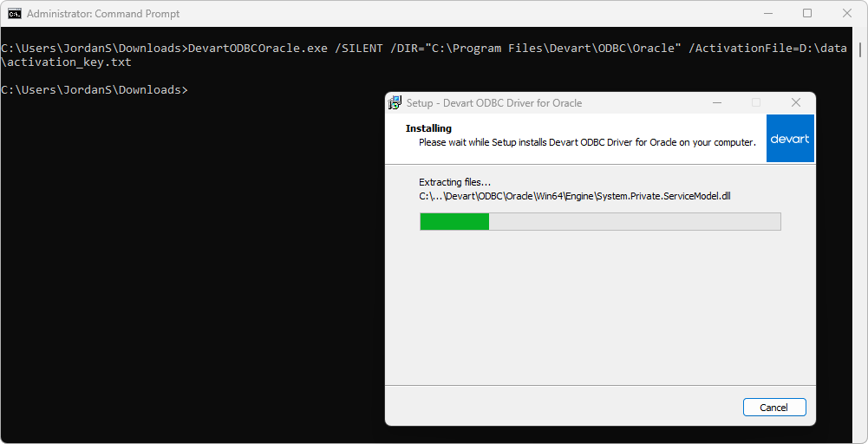
Task: Click the empty Downloads prompt line in terminal
Action: pos(94,90)
